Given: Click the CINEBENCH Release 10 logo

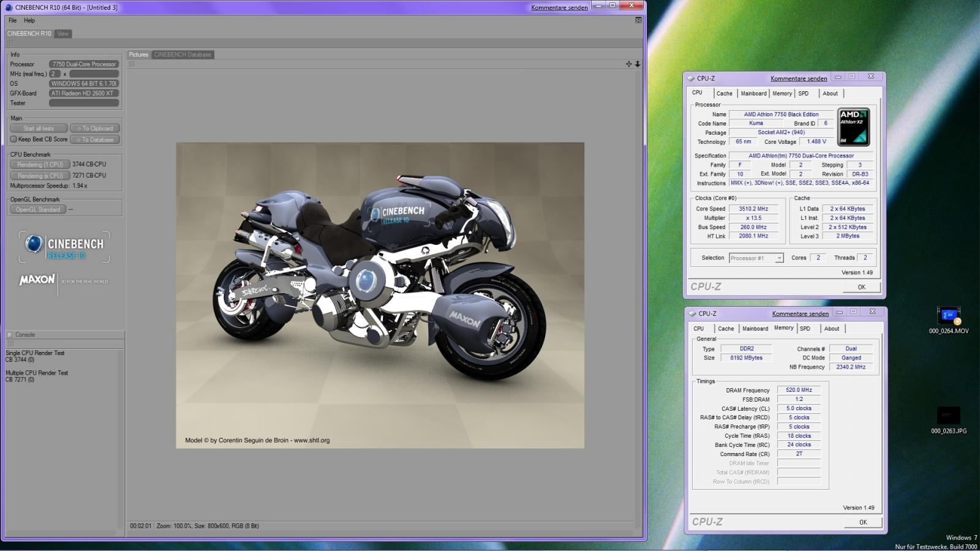Looking at the screenshot, I should tap(64, 247).
